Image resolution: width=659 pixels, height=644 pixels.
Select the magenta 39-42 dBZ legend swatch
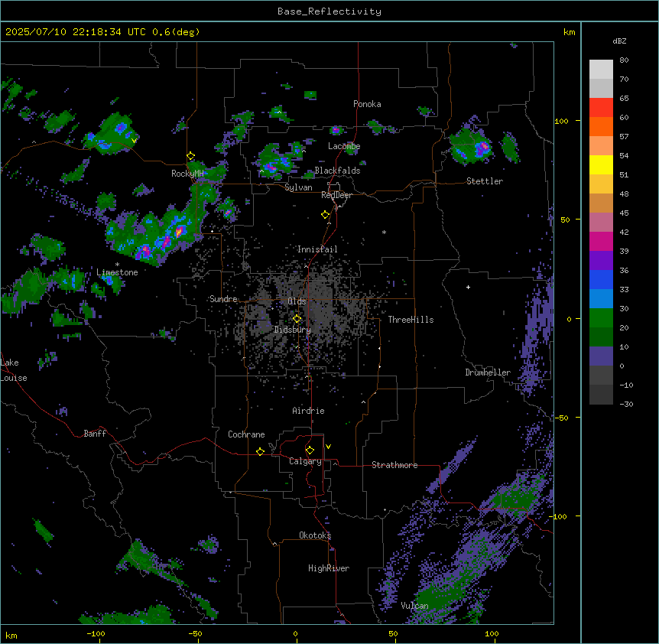[x=601, y=241]
